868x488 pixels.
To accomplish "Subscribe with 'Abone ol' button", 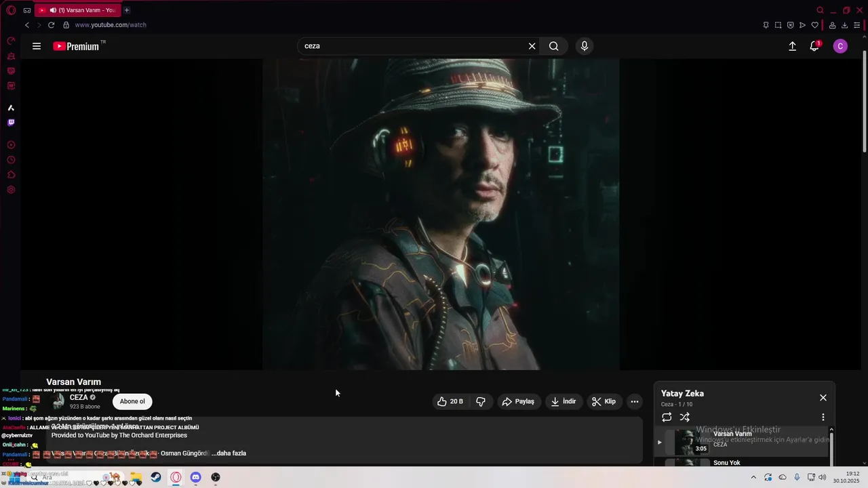I will (132, 401).
